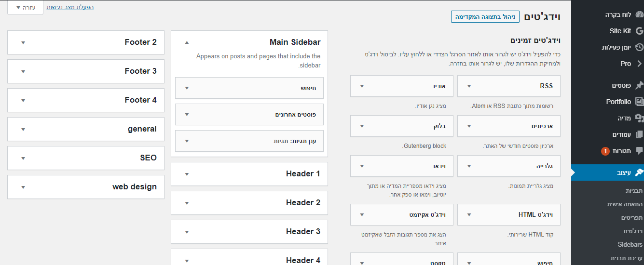Open the Portfolio menu icon
The height and width of the screenshot is (265, 644).
pos(639,102)
